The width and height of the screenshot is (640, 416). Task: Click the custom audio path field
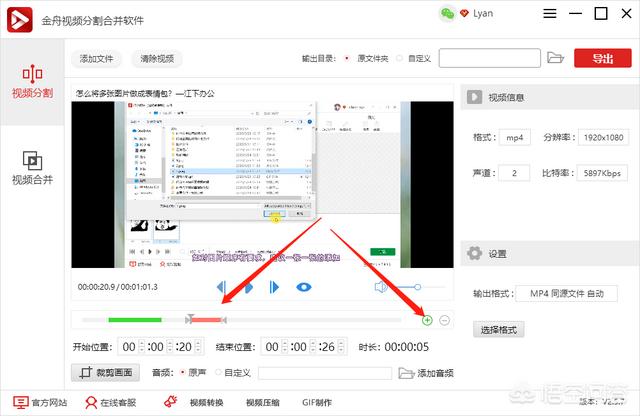point(325,373)
